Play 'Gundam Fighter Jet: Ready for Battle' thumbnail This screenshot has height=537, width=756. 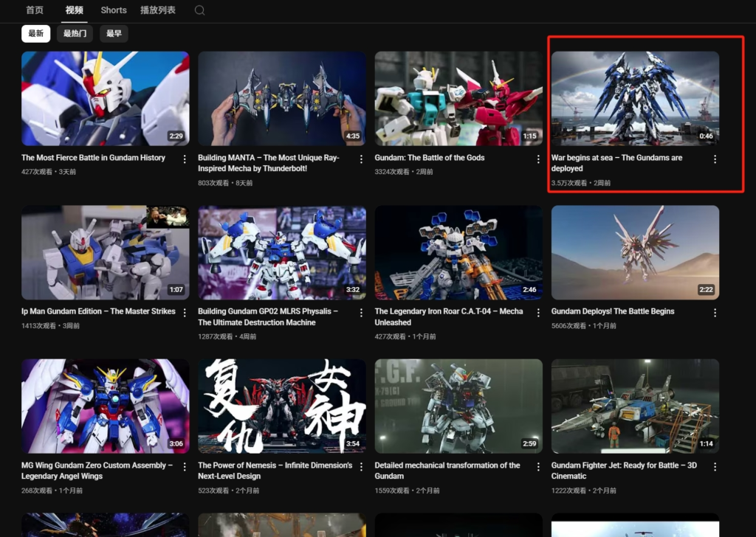[635, 406]
